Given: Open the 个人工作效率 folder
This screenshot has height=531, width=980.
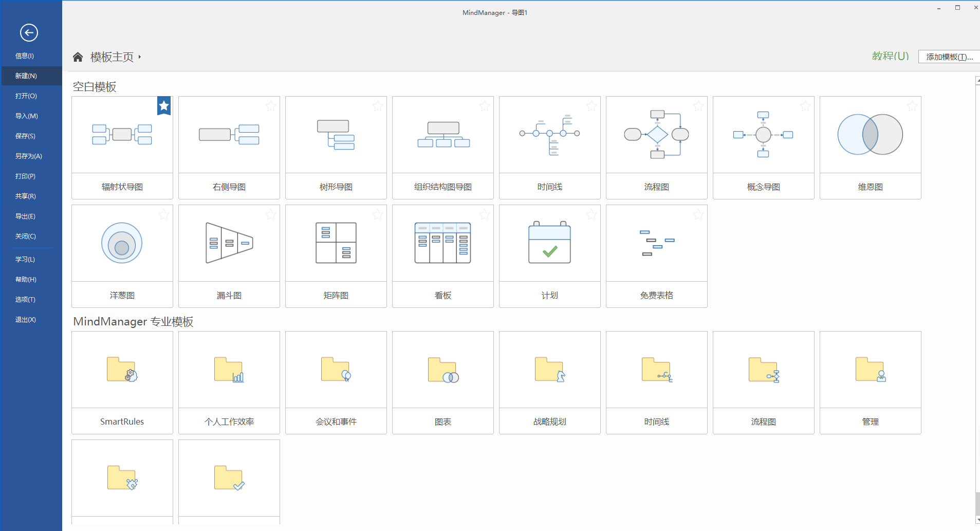Looking at the screenshot, I should (x=229, y=382).
